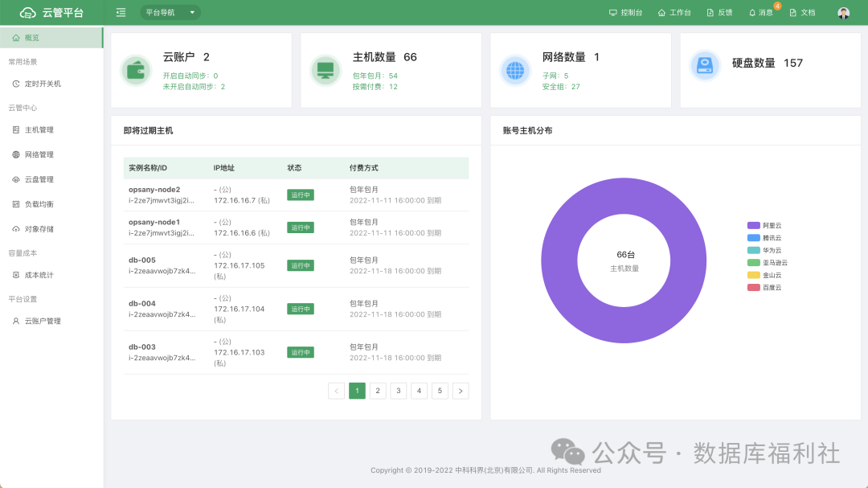Open 控制台 in the top bar
Image resolution: width=868 pixels, height=488 pixels.
point(625,12)
